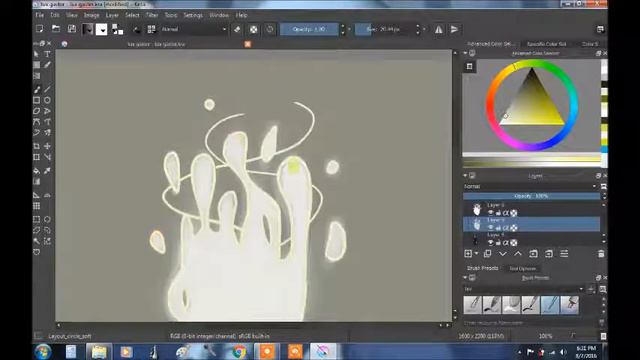Open the File menu
Screen dimensions: 640x360
tap(40, 15)
